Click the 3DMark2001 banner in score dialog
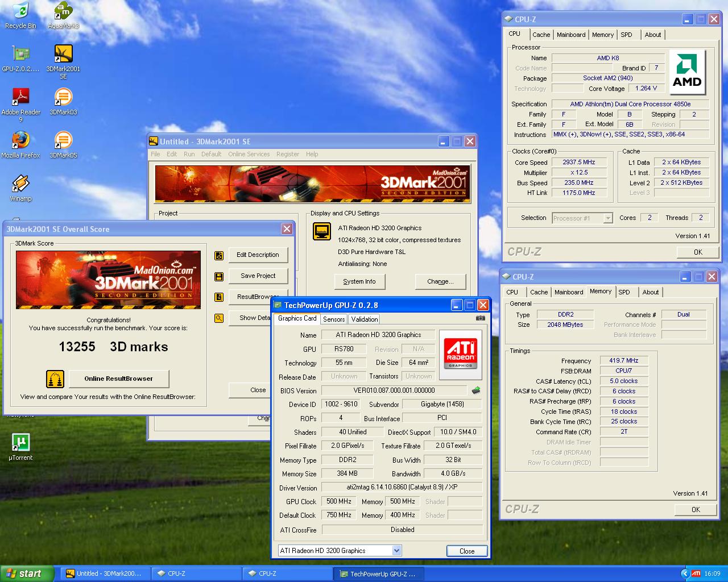This screenshot has height=582, width=728. coord(108,280)
